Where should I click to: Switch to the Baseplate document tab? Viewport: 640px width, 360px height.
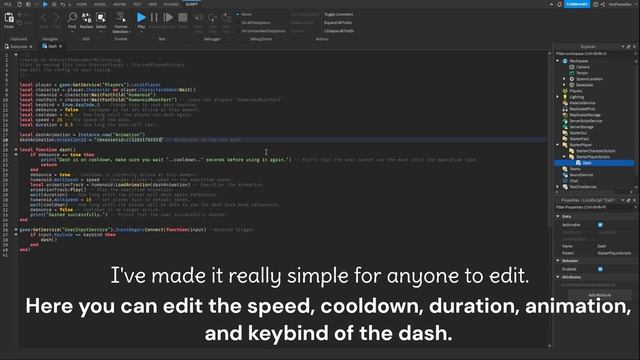click(x=18, y=47)
